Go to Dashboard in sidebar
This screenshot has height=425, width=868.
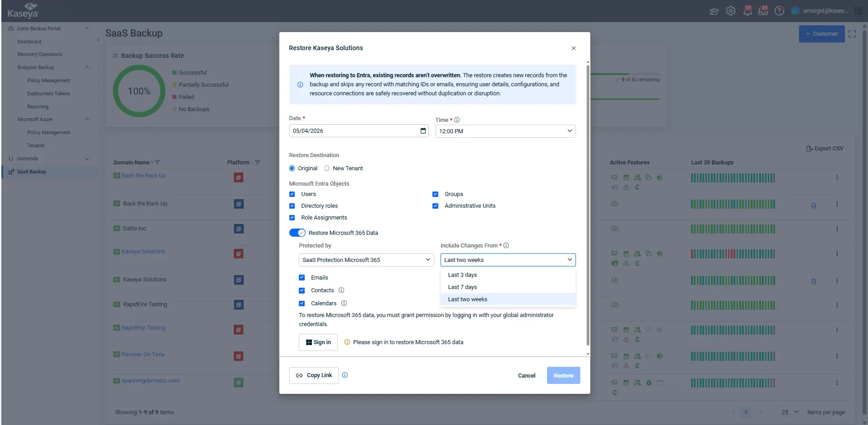pos(29,42)
